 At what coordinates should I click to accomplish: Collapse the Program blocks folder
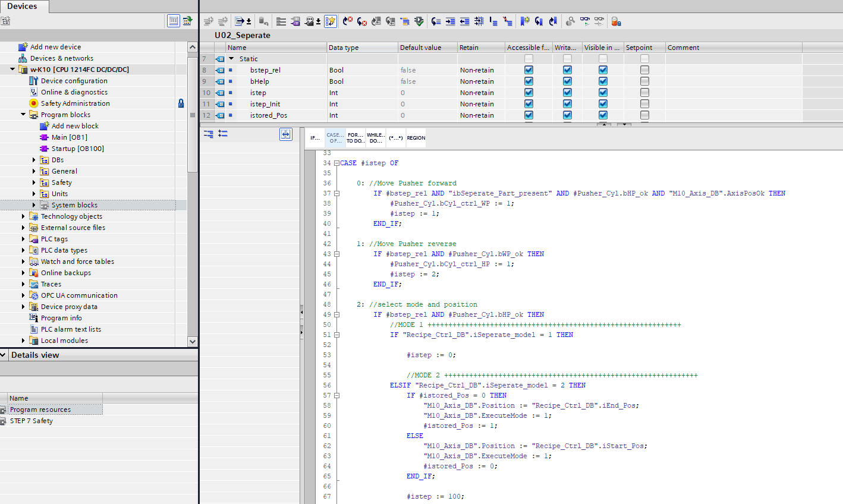click(x=23, y=115)
